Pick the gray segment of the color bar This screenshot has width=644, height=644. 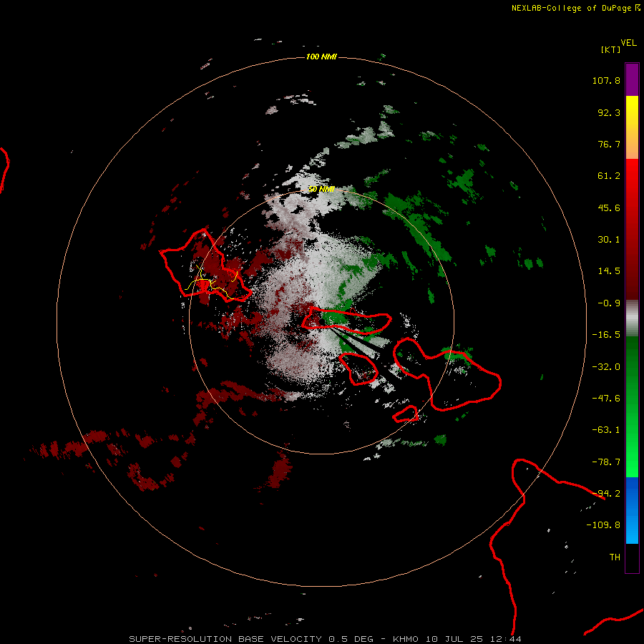632,318
